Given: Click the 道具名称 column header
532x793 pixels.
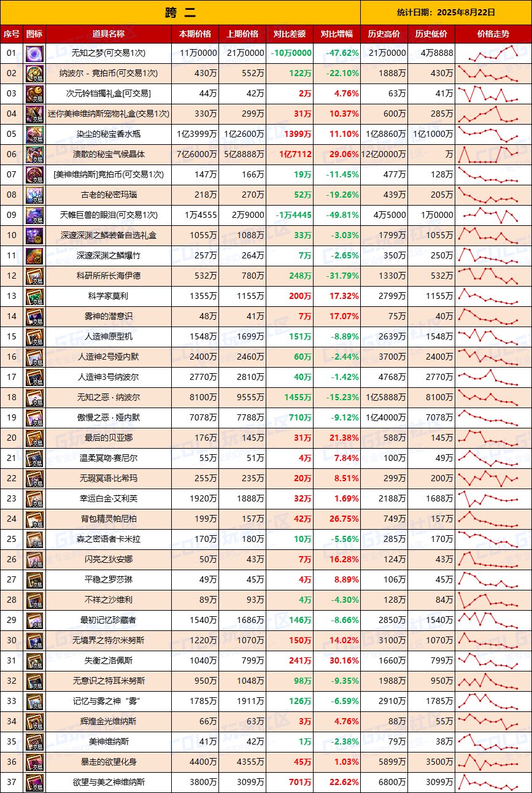Looking at the screenshot, I should click(x=109, y=34).
